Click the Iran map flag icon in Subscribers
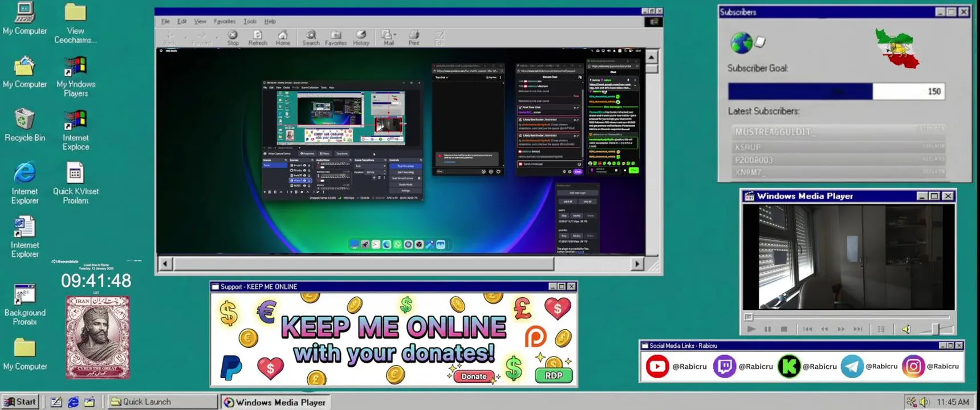The height and width of the screenshot is (410, 980). [897, 48]
